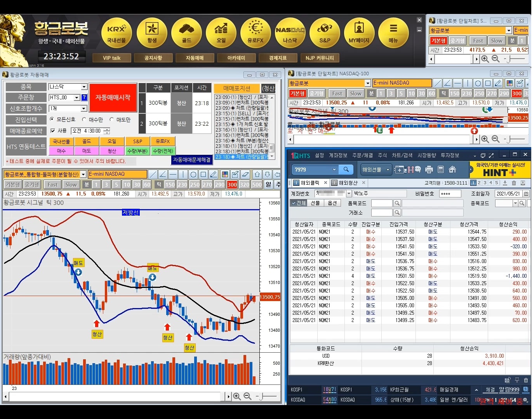Select diagonal line tool in main chart toolbar

[x=153, y=174]
